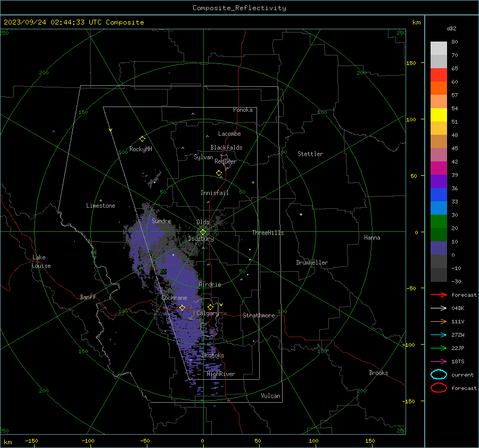The image size is (479, 448).
Task: Click the yellow diamond marker above Calgary
Action: [210, 307]
